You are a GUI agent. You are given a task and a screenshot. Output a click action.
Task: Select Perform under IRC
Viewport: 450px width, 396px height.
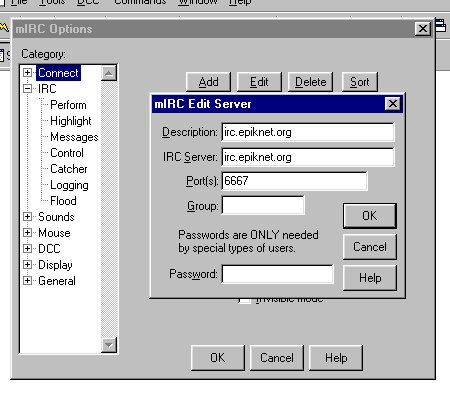tap(68, 105)
